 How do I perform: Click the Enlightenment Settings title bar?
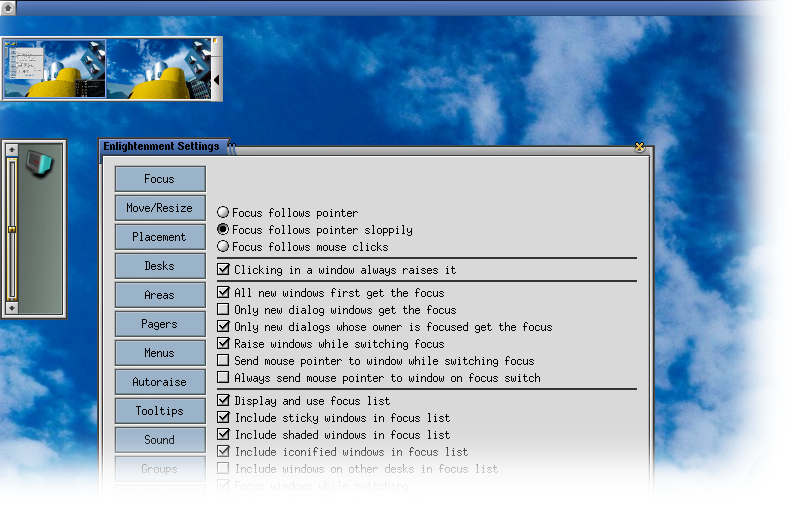[163, 146]
